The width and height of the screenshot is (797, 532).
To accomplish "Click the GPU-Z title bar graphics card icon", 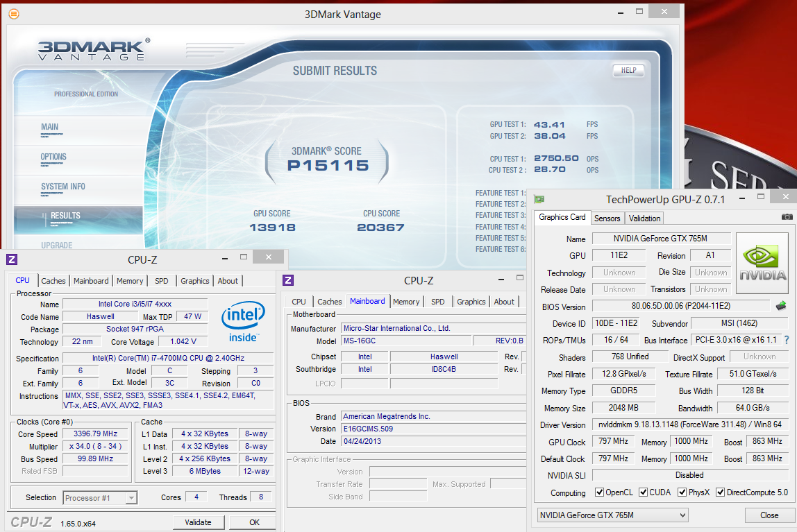I will [539, 199].
